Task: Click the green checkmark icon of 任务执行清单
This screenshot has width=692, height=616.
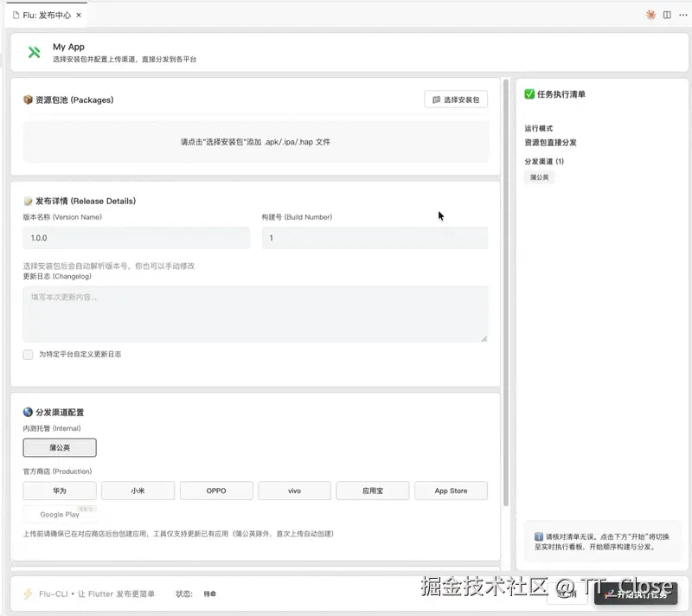Action: tap(529, 94)
